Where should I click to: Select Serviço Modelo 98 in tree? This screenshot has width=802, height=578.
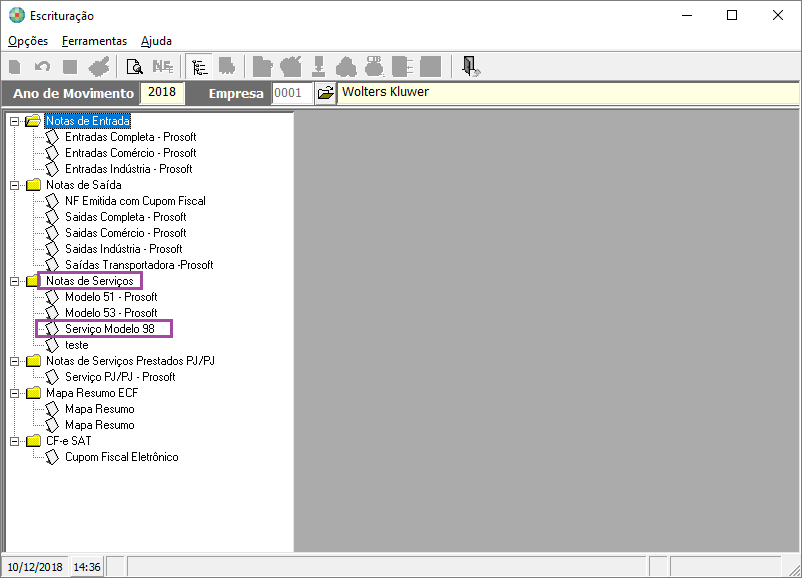click(109, 329)
